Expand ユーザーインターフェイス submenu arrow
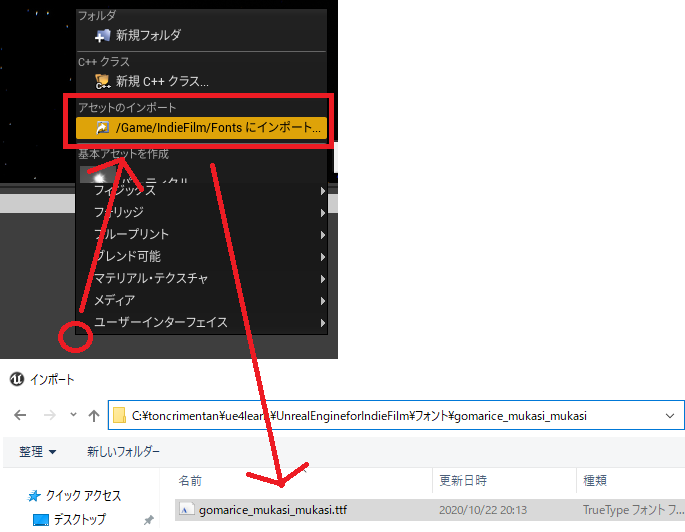Viewport: 685px width, 532px height. point(322,323)
